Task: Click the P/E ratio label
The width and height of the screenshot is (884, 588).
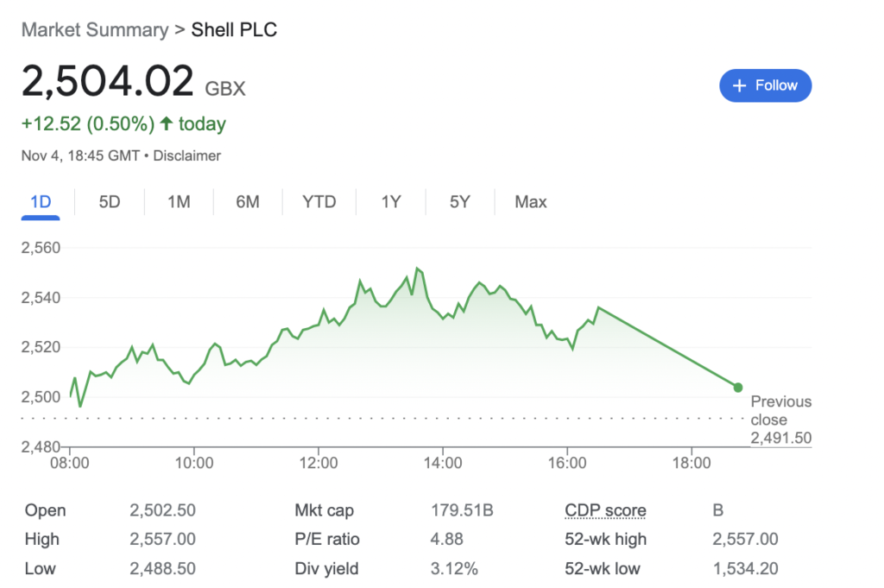Action: [327, 539]
